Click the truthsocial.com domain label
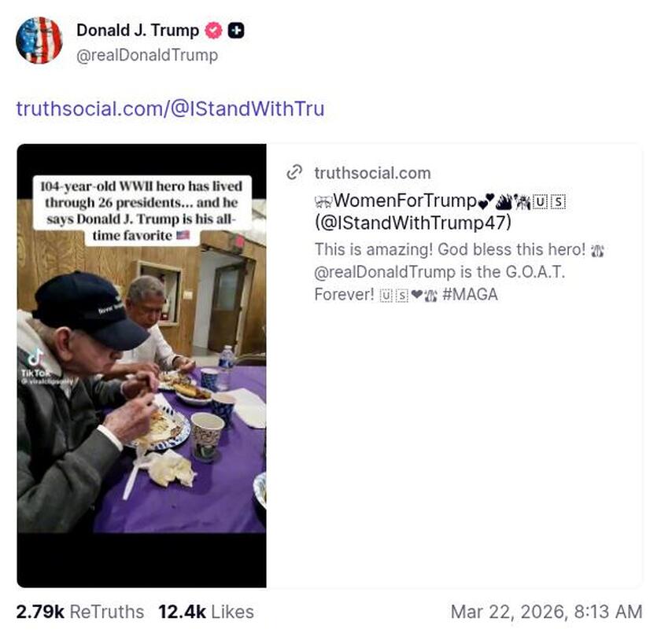Screen dimensions: 661x644 point(372,173)
